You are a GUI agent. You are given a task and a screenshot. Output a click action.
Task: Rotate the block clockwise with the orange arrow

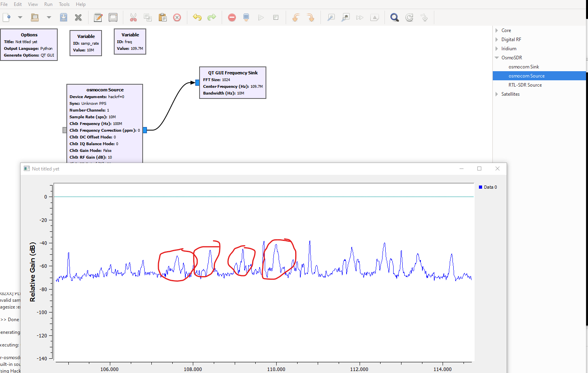[x=310, y=17]
